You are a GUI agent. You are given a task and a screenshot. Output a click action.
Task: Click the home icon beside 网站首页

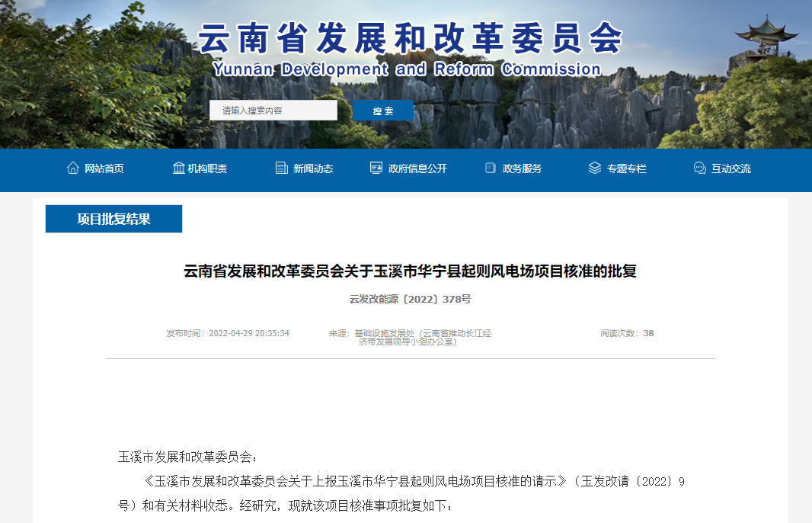click(x=73, y=168)
